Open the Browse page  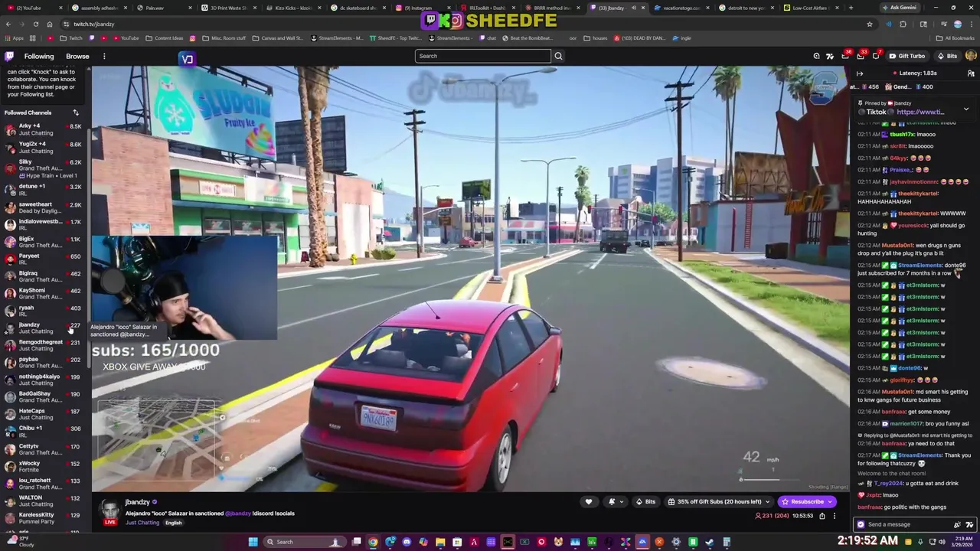[77, 56]
